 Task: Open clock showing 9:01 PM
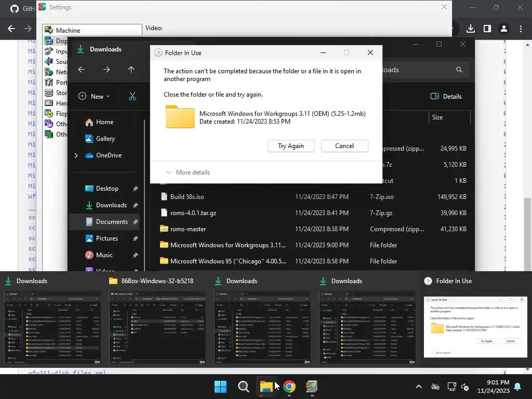point(494,387)
